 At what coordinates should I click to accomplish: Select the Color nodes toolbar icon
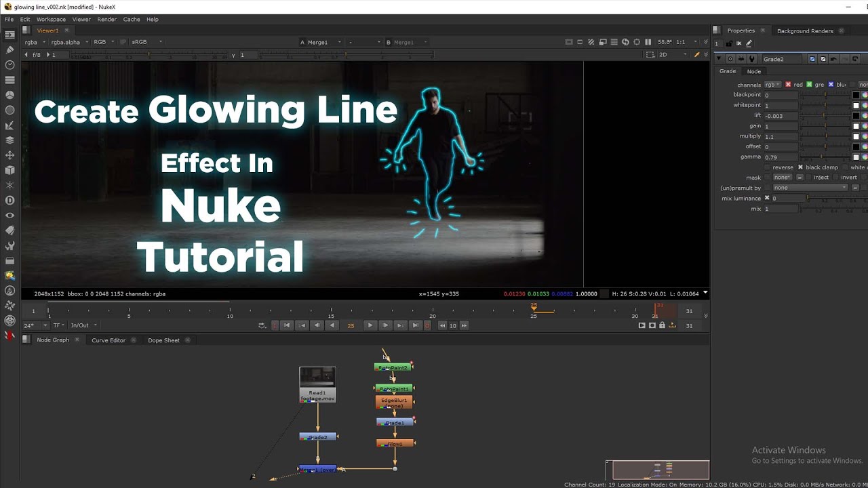pyautogui.click(x=9, y=95)
